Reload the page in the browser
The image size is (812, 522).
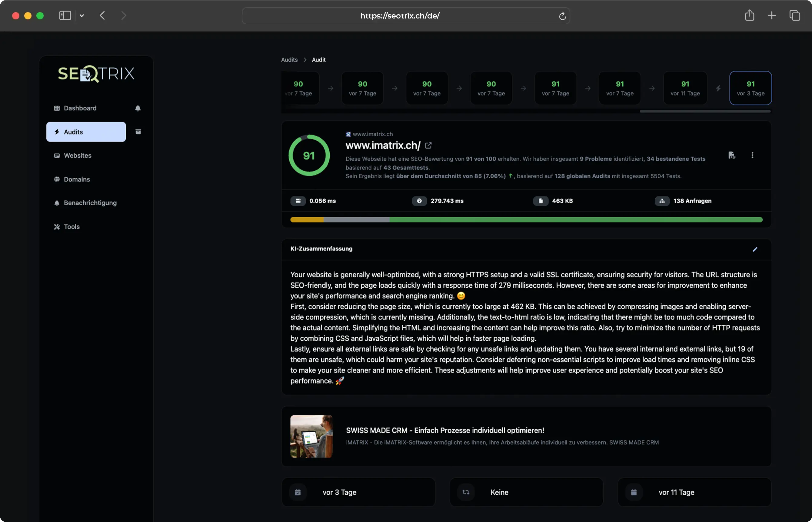pyautogui.click(x=562, y=16)
